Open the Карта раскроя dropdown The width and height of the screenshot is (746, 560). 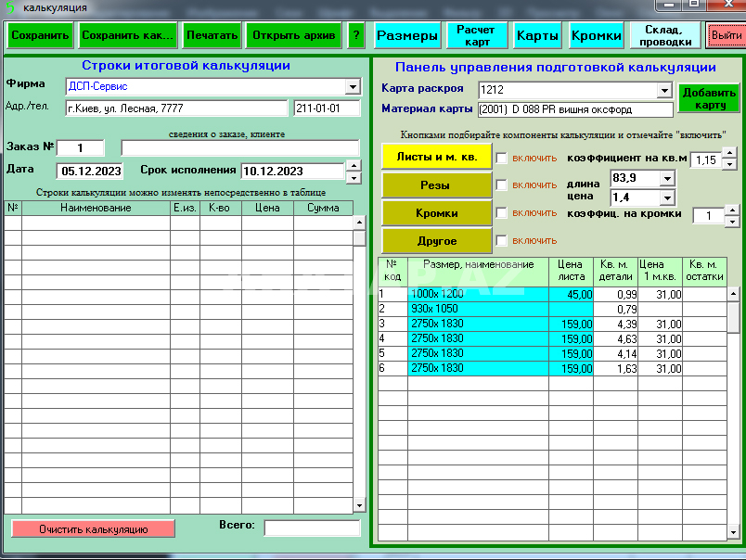[663, 90]
